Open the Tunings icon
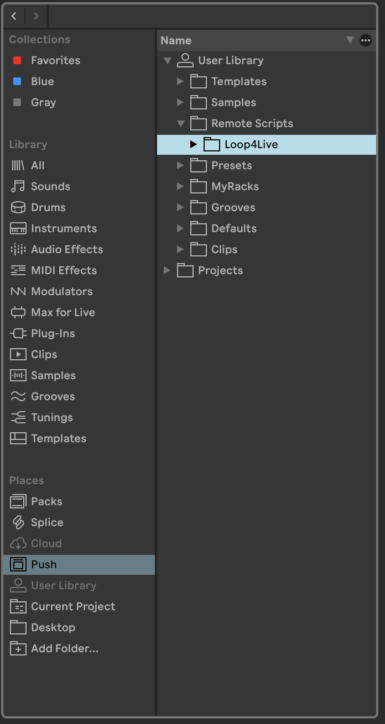385x724 pixels. (18, 417)
